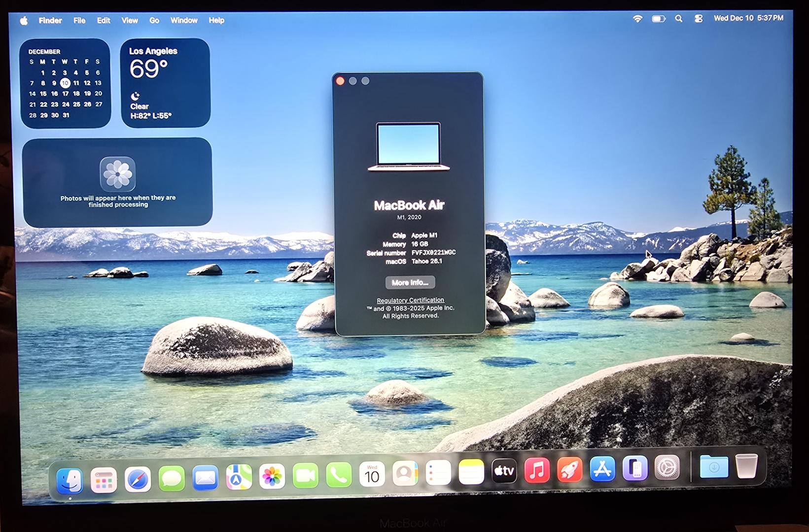Launch the App Store from the Dock

[x=602, y=469]
